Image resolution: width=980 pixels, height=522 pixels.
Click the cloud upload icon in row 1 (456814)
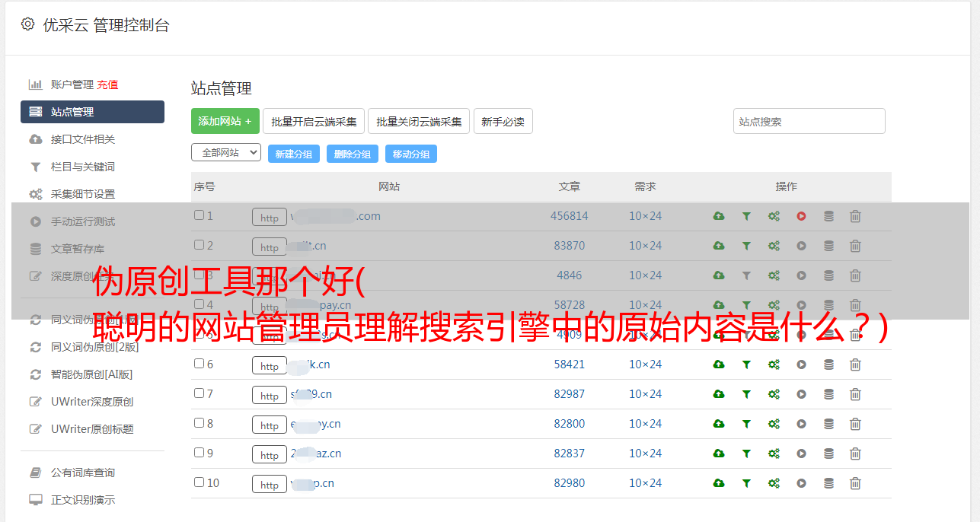coord(719,216)
